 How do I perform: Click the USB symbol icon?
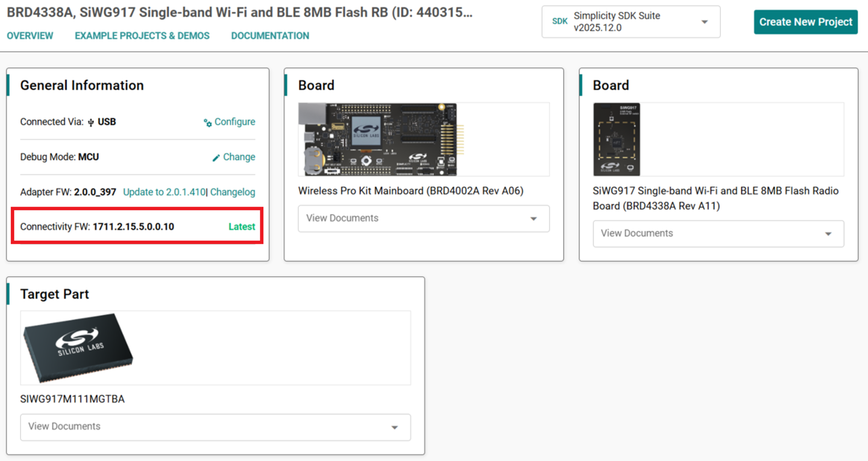pos(91,122)
